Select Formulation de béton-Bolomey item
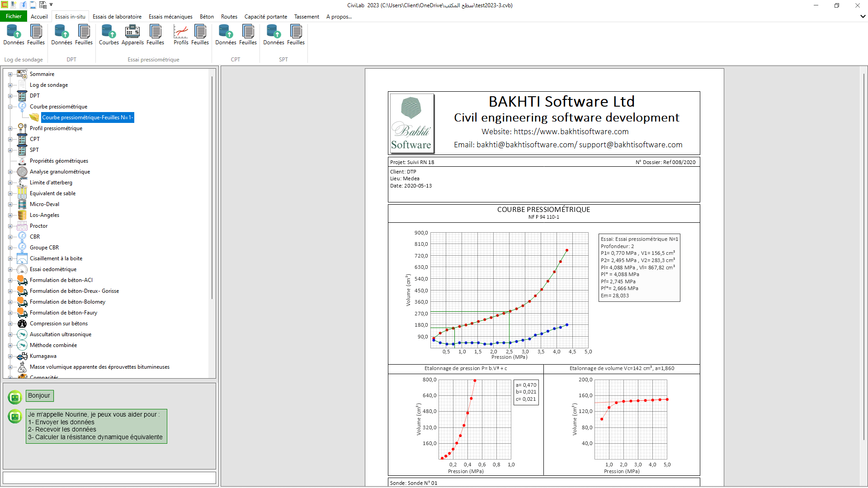868x488 pixels. point(67,302)
